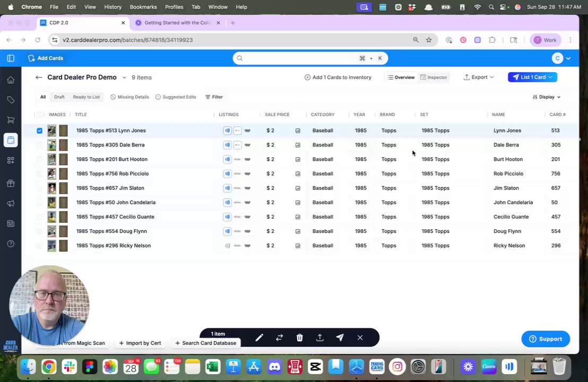Click Import by Cert button
Image resolution: width=588 pixels, height=382 pixels.
click(x=140, y=343)
